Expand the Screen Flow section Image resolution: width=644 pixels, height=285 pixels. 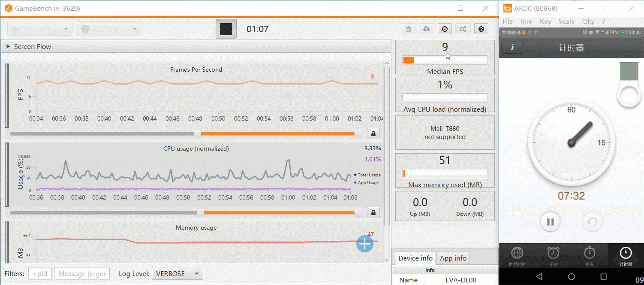(8, 46)
